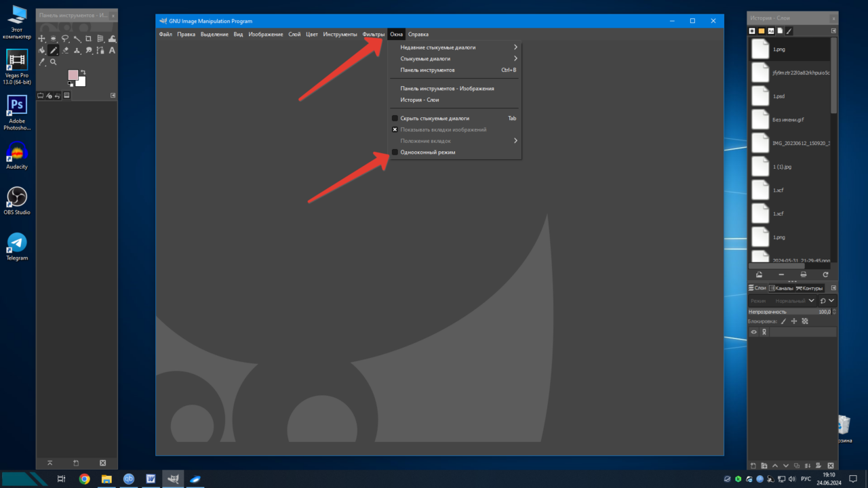Viewport: 868px width, 488px height.
Task: Enable the Однооконный режим checkbox
Action: (x=395, y=152)
